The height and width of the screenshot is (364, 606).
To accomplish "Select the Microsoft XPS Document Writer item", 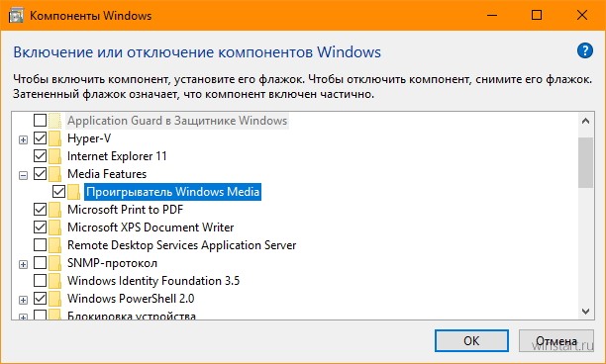I will click(x=151, y=227).
